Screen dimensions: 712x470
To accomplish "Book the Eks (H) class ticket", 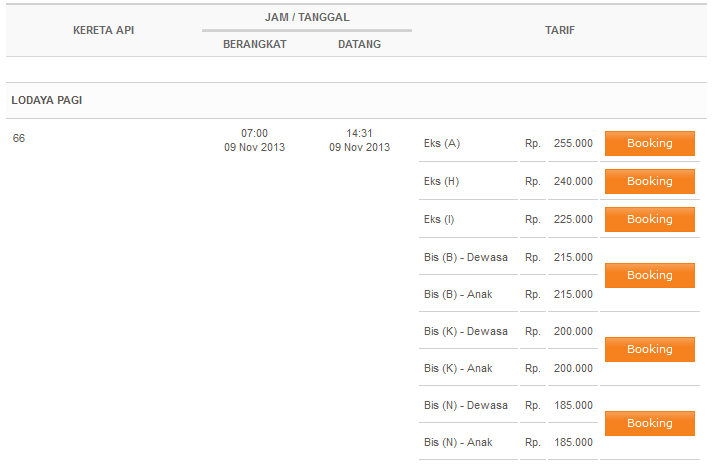I will (649, 181).
